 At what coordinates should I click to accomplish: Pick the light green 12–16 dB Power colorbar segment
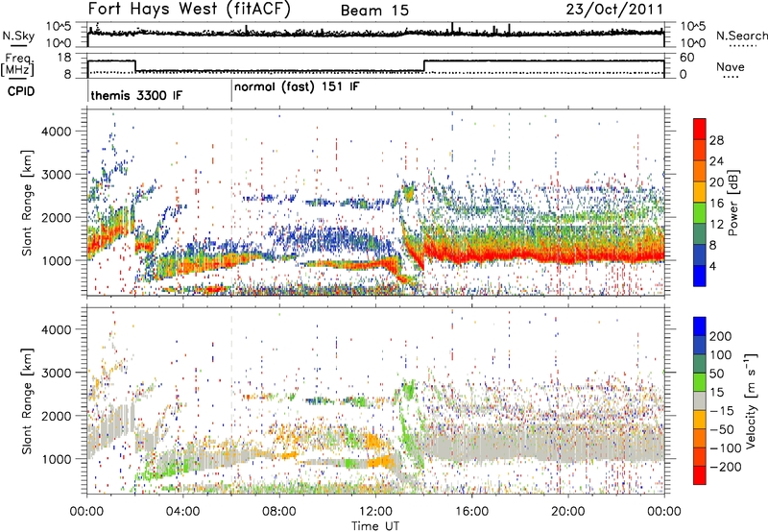pos(700,212)
